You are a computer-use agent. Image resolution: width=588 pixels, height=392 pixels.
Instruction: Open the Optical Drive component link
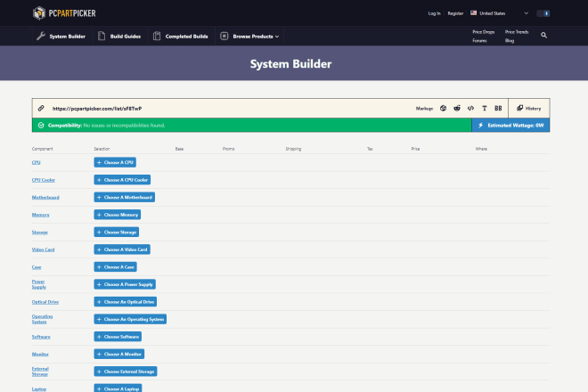[x=45, y=302]
